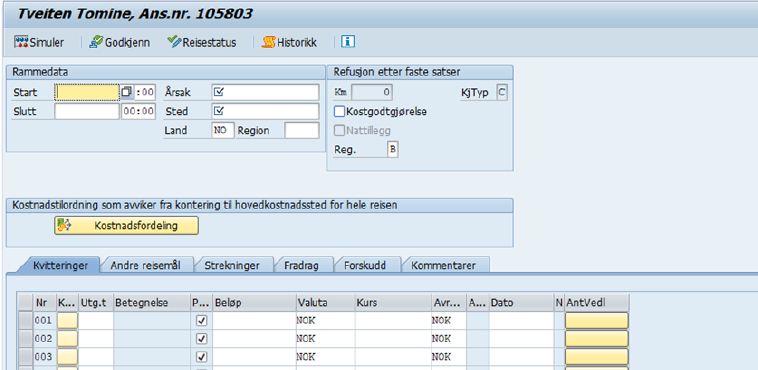
Task: Show Historikk for this trip
Action: pos(289,43)
